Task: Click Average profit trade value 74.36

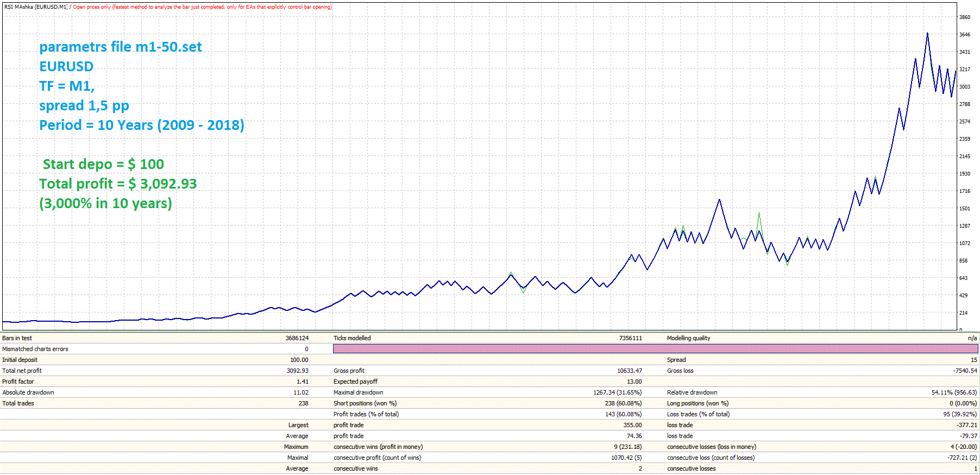Action: 634,436
